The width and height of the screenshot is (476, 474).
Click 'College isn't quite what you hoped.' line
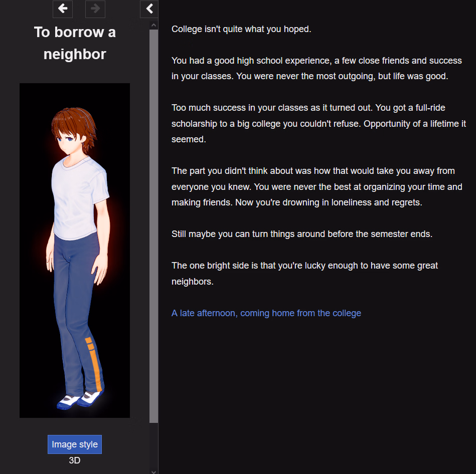[241, 29]
